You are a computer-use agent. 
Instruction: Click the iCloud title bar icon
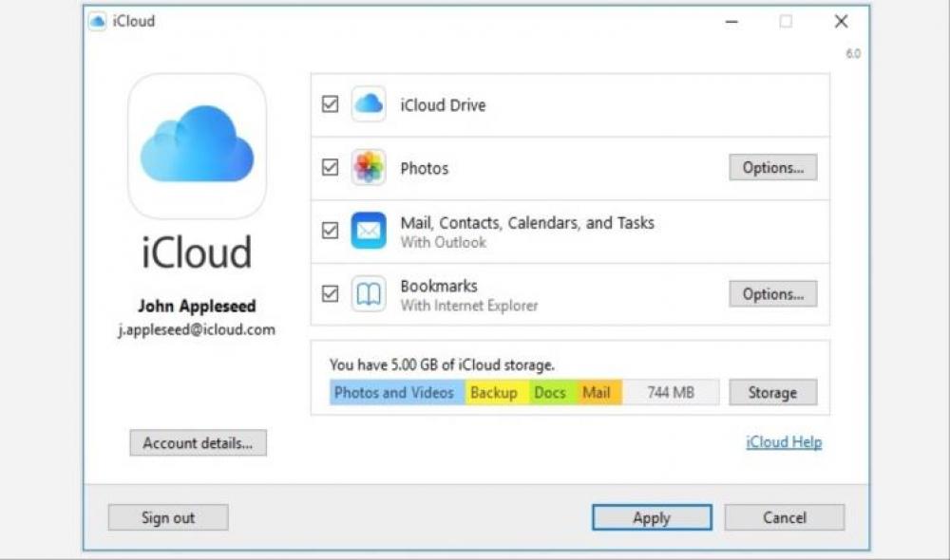coord(97,21)
